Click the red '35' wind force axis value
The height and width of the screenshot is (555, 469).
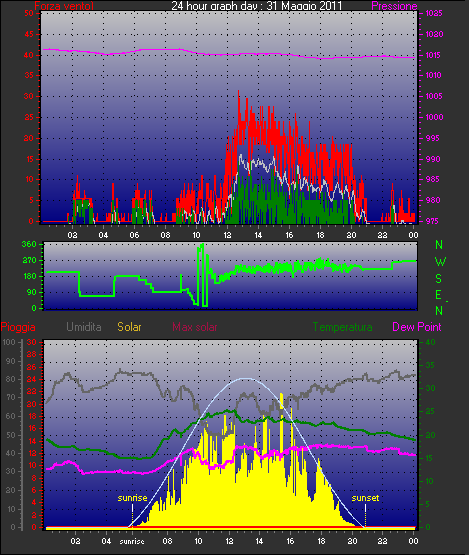pyautogui.click(x=29, y=75)
